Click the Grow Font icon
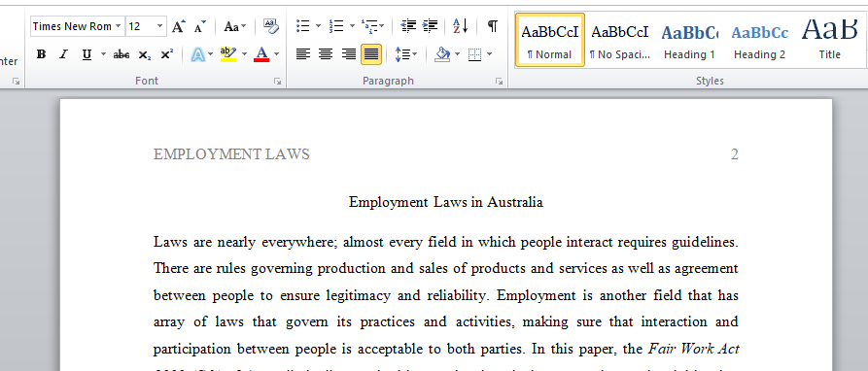The height and width of the screenshot is (371, 868). [x=178, y=26]
